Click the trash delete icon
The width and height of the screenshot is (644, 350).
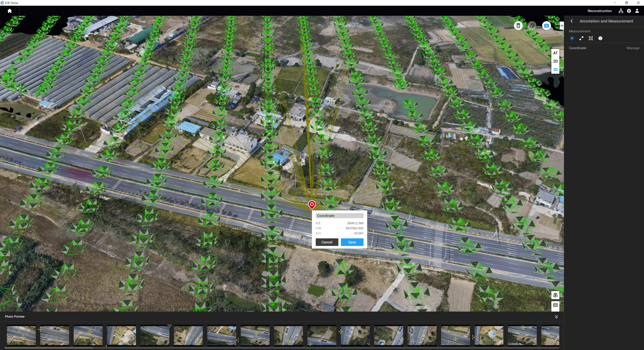pyautogui.click(x=518, y=26)
